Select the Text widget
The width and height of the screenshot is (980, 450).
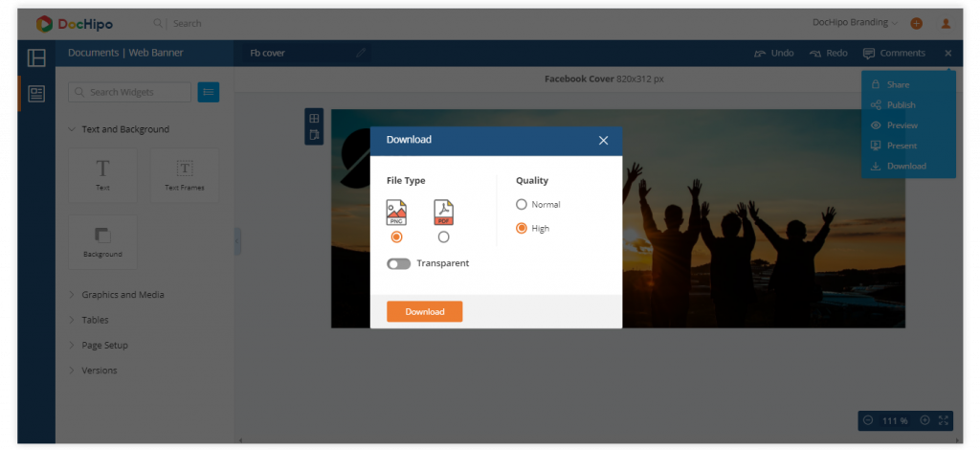[x=102, y=175]
